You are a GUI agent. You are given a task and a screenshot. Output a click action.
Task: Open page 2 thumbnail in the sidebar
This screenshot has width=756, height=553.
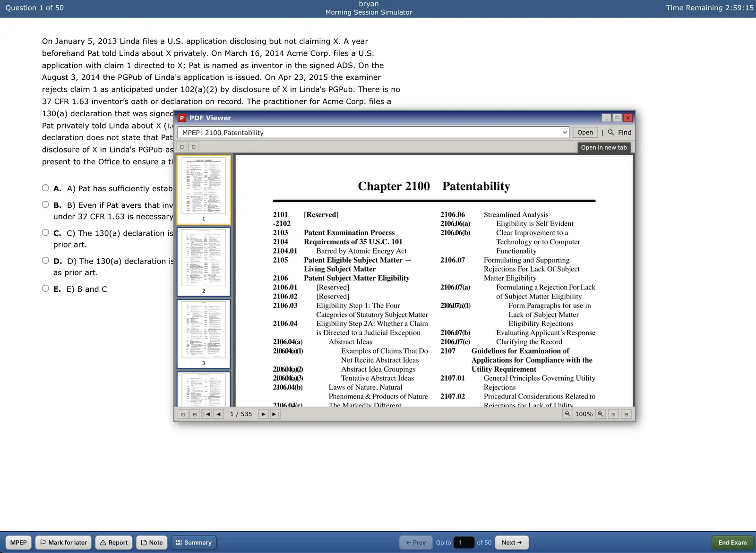coord(204,262)
